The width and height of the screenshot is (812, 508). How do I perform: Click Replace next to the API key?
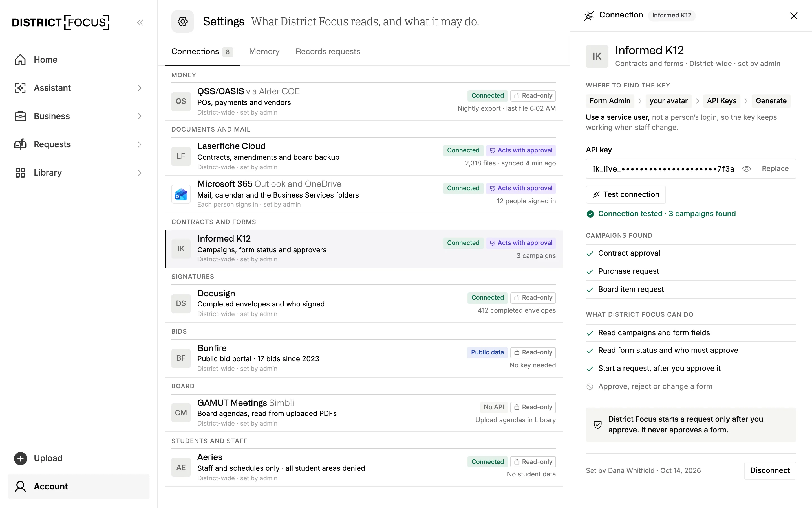pos(775,169)
